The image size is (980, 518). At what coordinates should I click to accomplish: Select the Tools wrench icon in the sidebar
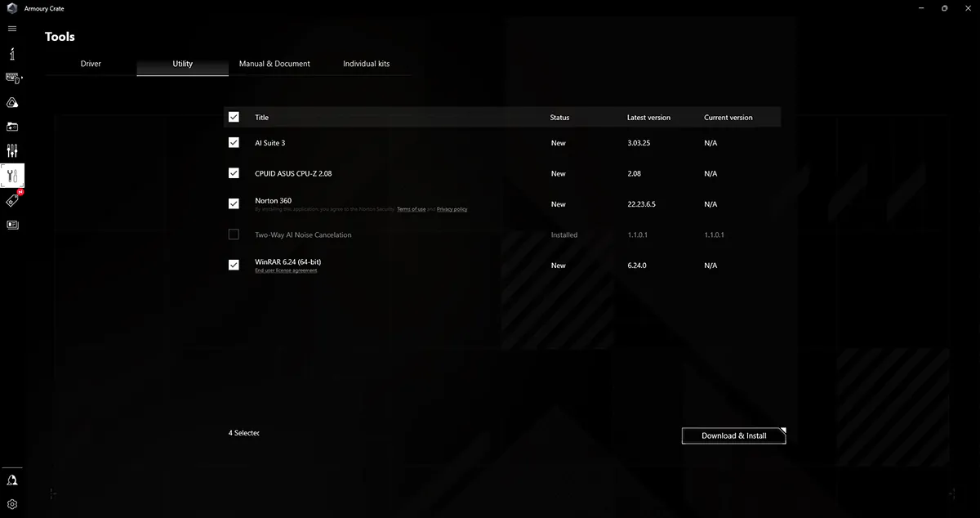(x=12, y=176)
